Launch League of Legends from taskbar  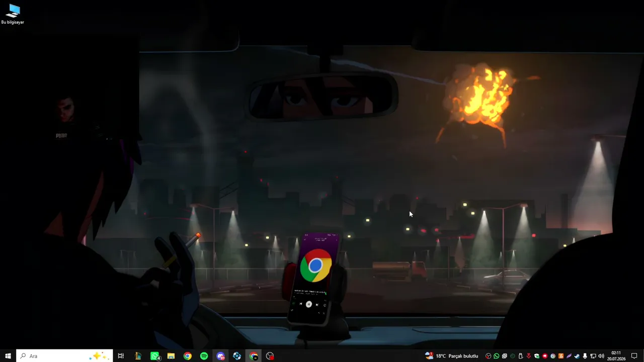tap(138, 356)
